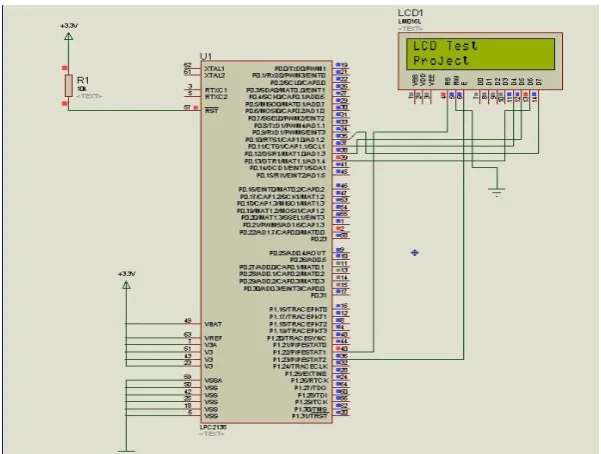This screenshot has width=601, height=454.
Task: Click the <TEXT> placeholder under LPC2138
Action: coord(212,434)
